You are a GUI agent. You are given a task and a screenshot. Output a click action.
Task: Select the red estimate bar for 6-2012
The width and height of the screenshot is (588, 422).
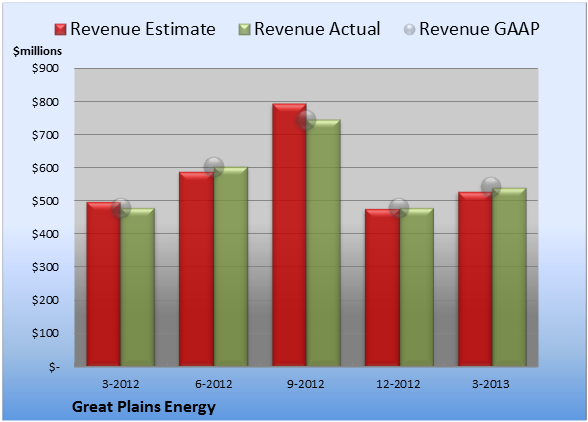196,269
